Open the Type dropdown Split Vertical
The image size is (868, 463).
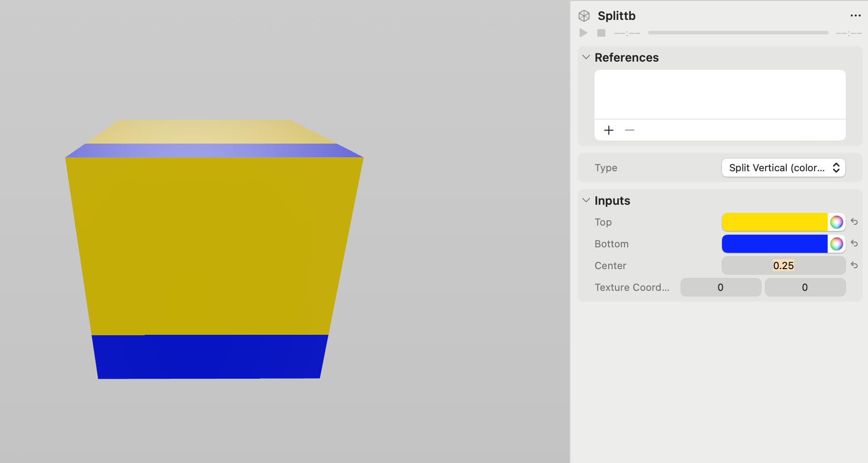(x=783, y=168)
